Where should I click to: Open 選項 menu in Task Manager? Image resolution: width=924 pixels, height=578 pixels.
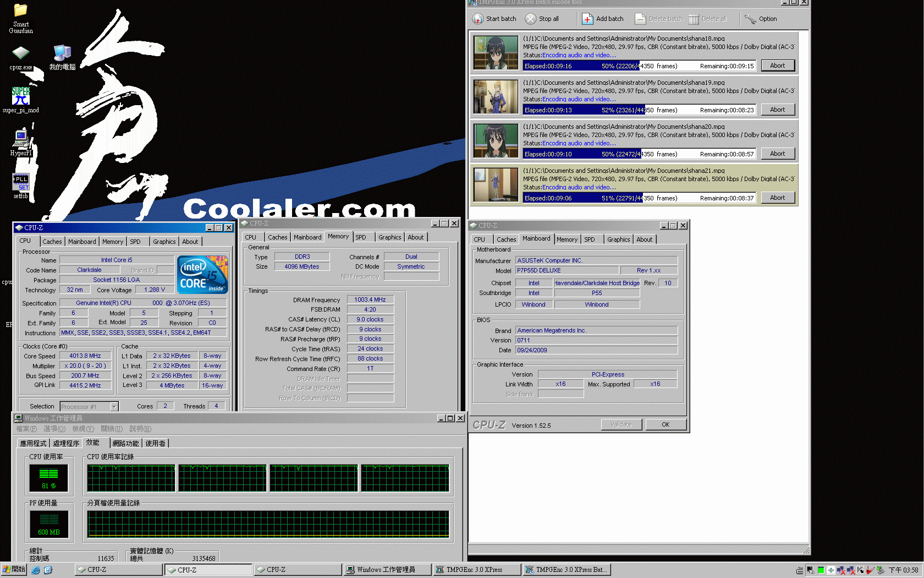(54, 429)
